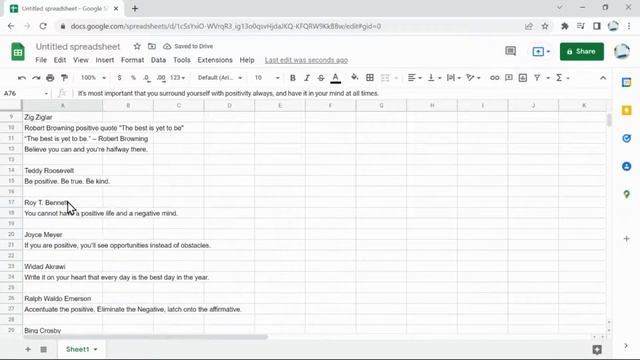The height and width of the screenshot is (360, 640).
Task: Open the Functions sigma dropdown
Action: 562,78
